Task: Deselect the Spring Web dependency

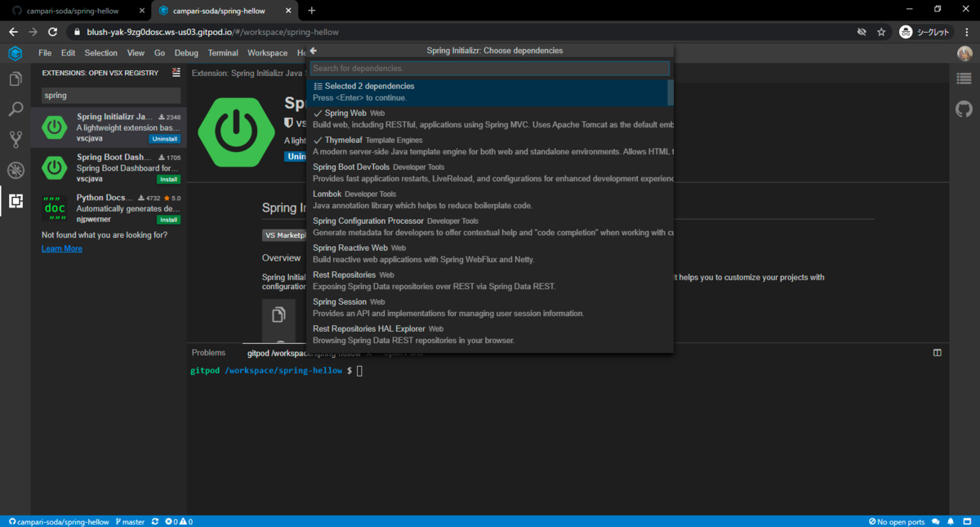Action: coord(490,118)
